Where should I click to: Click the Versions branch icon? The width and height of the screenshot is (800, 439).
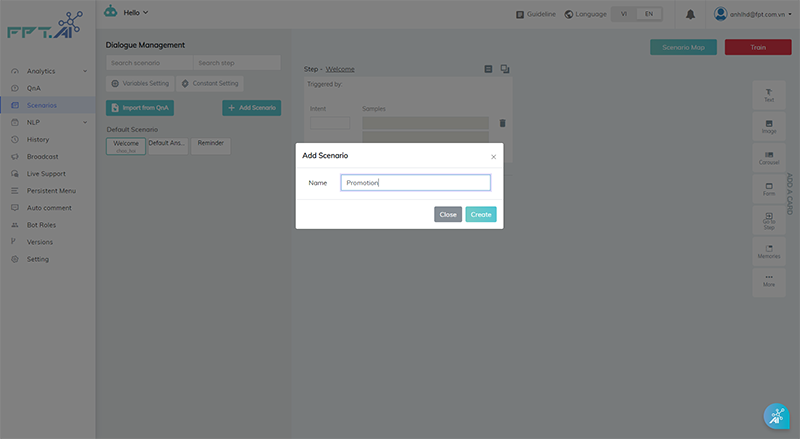(x=14, y=241)
